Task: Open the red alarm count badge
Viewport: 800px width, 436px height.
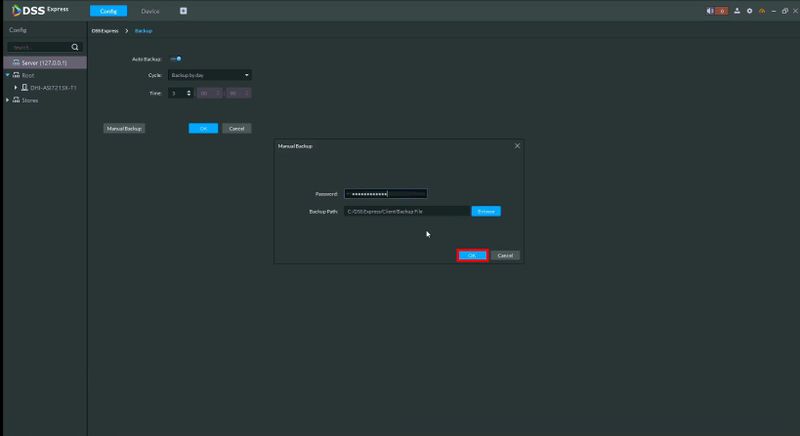Action: [x=721, y=11]
